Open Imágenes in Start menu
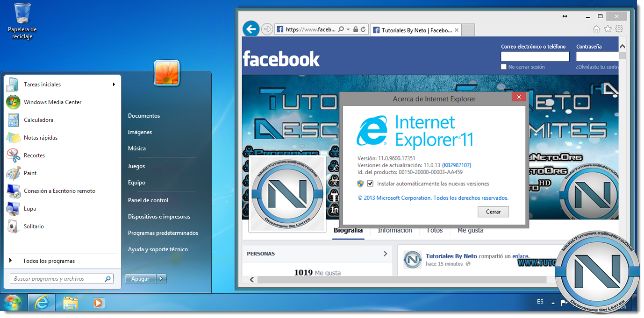The height and width of the screenshot is (318, 644). 140,132
